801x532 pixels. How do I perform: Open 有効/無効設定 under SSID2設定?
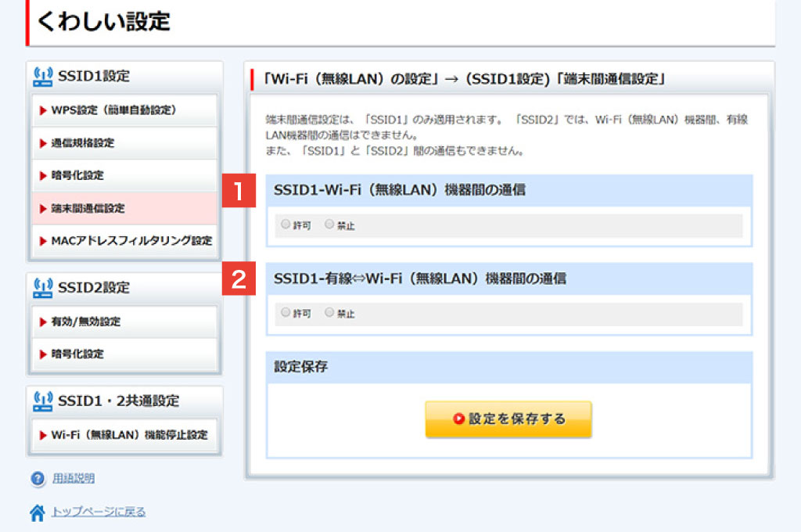coord(124,322)
